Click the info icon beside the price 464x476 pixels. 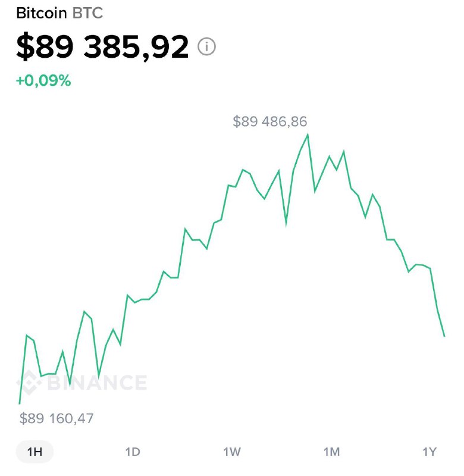pos(206,47)
